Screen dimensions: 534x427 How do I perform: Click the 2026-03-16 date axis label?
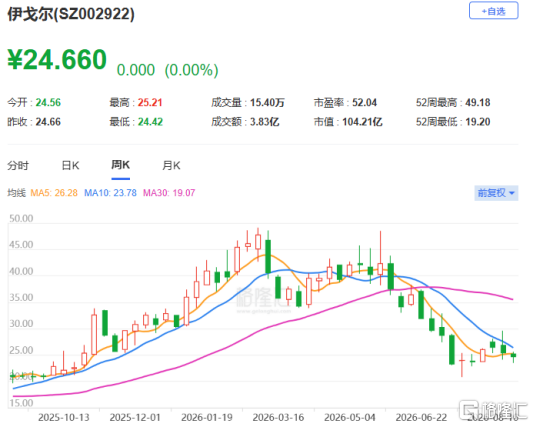[x=278, y=417]
